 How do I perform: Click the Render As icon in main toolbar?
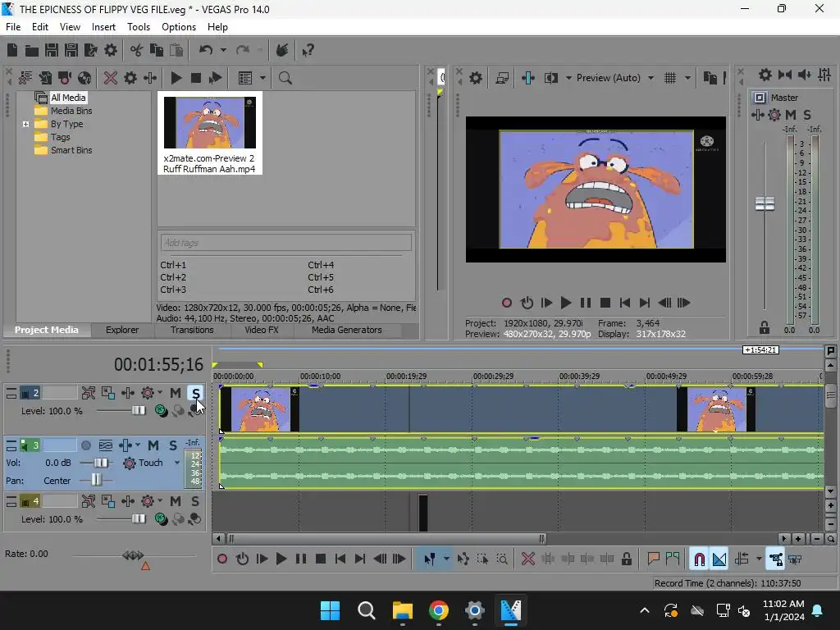(x=90, y=50)
